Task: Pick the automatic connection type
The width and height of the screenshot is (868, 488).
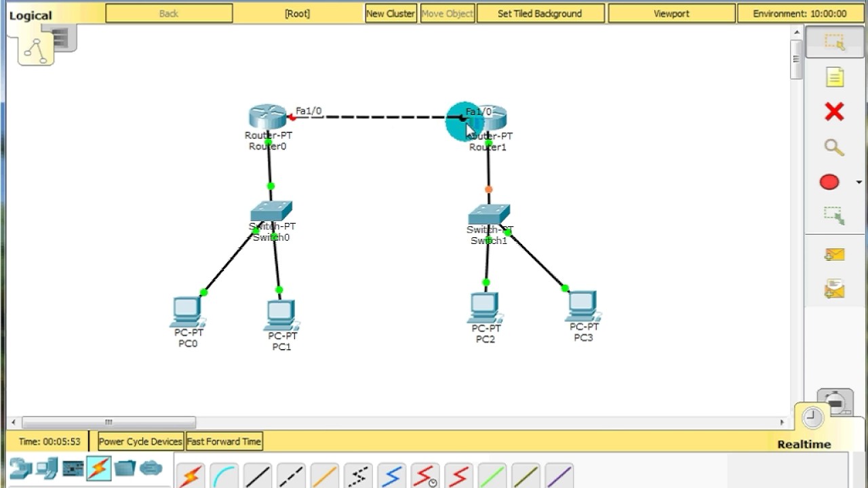Action: click(x=191, y=476)
